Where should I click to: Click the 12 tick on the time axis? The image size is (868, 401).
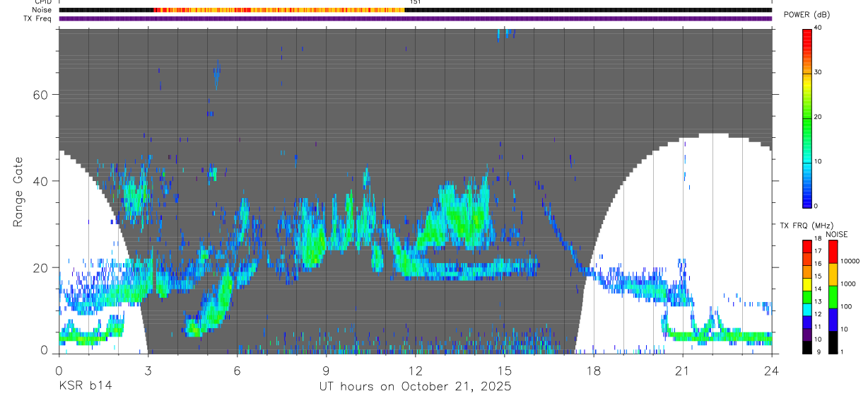(416, 370)
